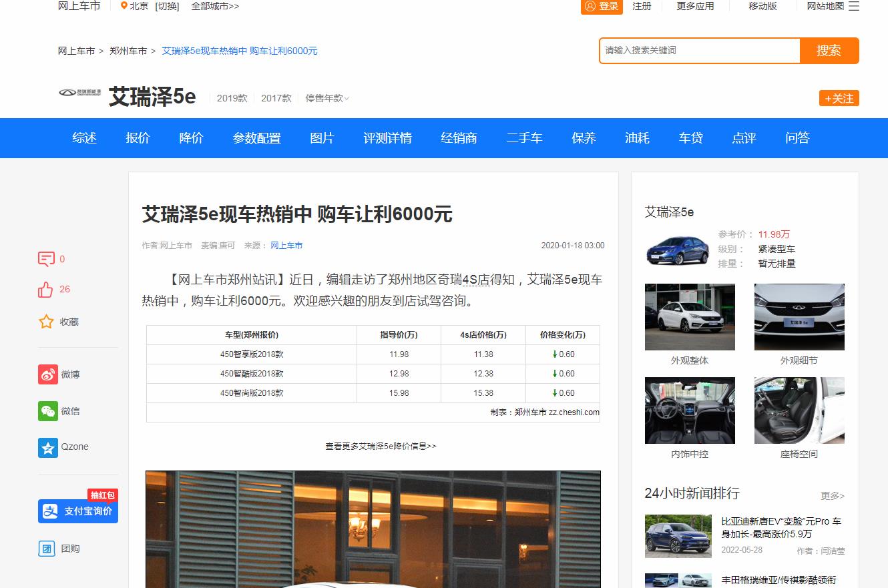
Task: Open the 内饰中控 interior console photo
Action: [x=690, y=410]
